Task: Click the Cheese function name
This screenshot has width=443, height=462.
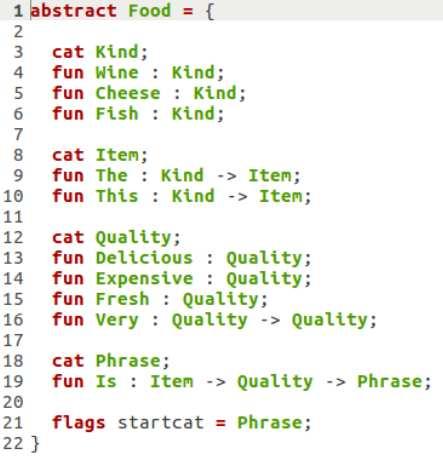Action: 128,93
